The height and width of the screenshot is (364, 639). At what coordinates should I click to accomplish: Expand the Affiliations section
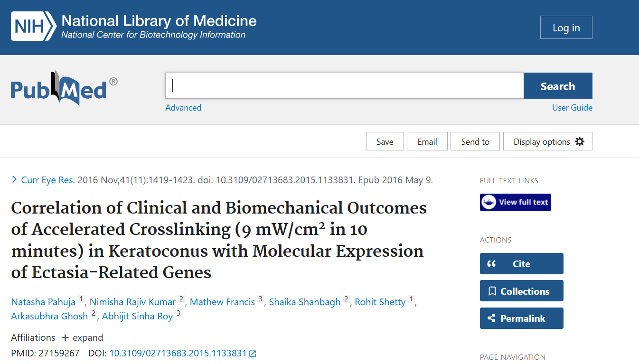point(82,337)
